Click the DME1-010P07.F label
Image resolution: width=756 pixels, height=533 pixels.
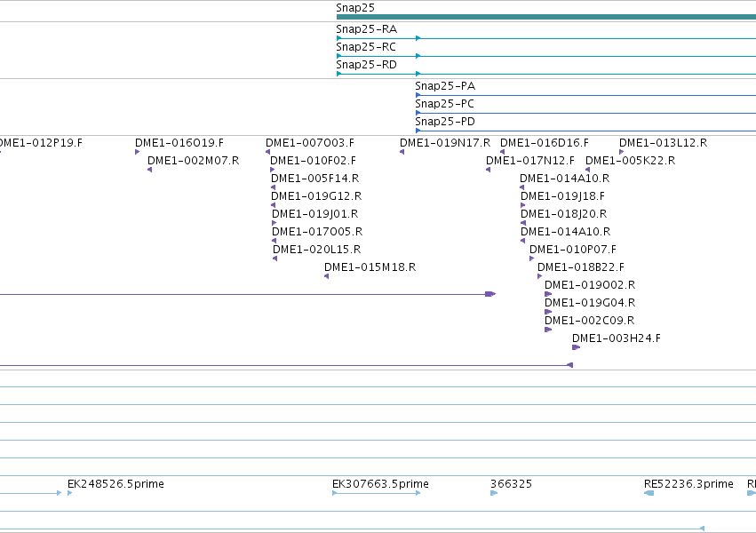573,251
